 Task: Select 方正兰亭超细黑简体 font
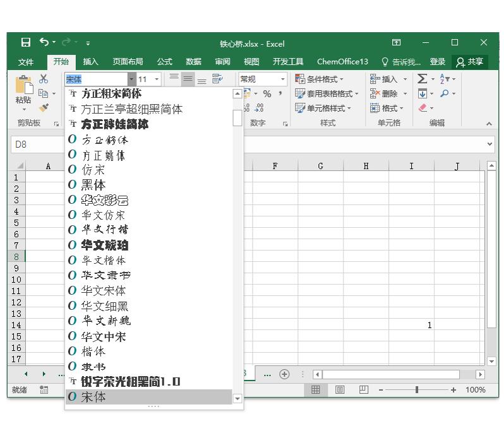tap(149, 109)
